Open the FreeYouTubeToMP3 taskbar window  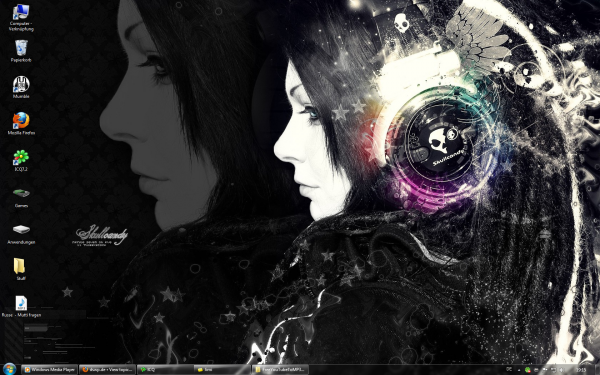pyautogui.click(x=280, y=370)
